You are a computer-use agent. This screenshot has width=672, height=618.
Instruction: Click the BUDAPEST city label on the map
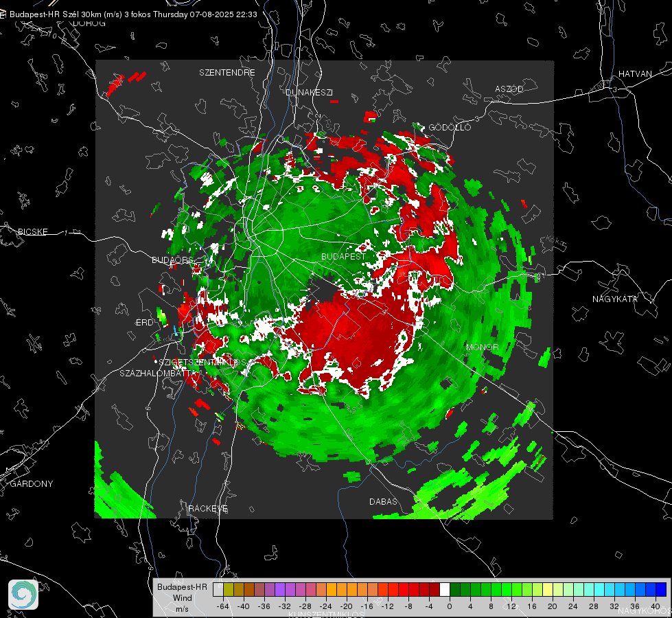(x=344, y=256)
